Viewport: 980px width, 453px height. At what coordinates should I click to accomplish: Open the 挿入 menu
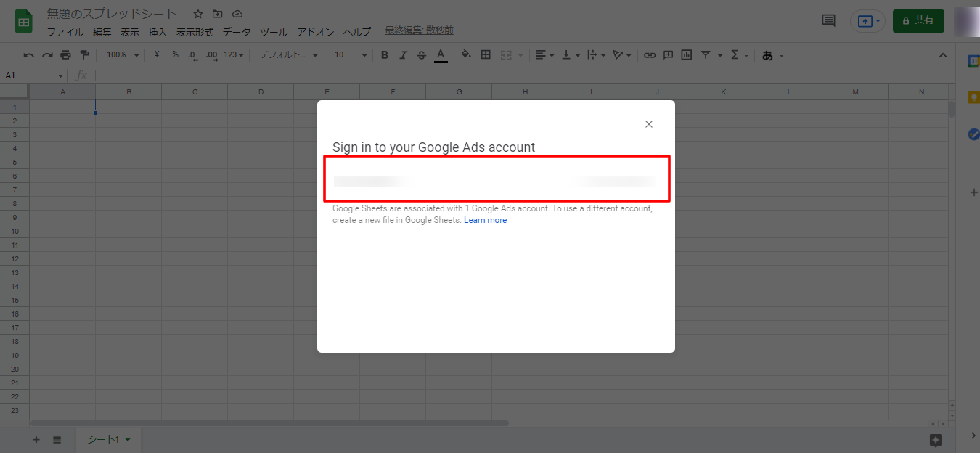158,32
